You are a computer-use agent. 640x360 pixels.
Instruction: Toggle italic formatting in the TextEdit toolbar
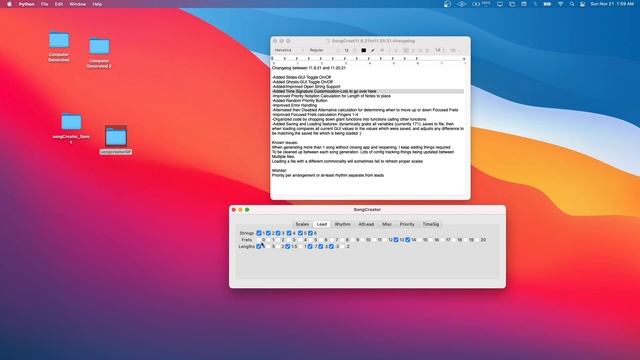389,50
